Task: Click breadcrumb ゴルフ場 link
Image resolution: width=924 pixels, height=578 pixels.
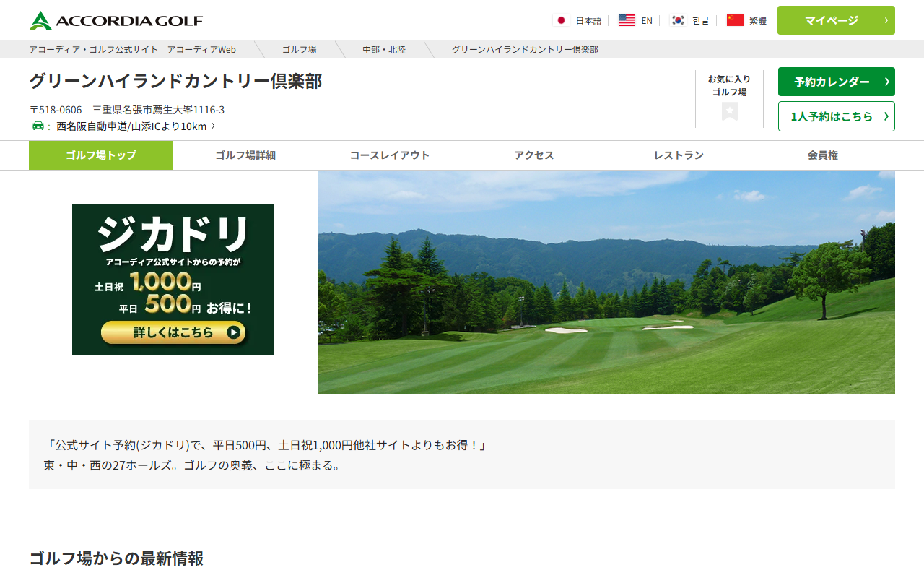Action: coord(299,49)
